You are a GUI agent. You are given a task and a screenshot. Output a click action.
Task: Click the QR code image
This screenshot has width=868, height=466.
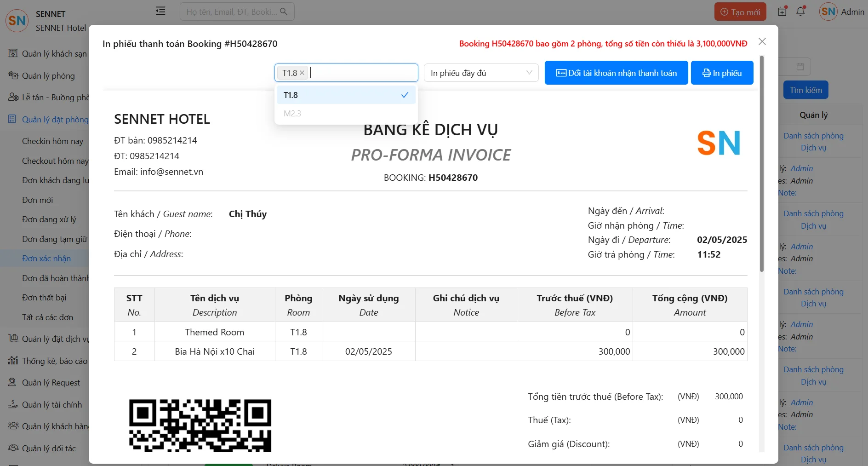(x=200, y=426)
